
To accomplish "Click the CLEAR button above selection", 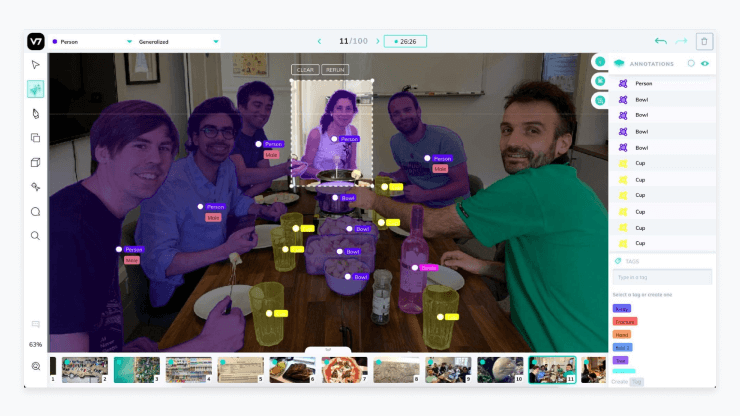I will pyautogui.click(x=305, y=70).
